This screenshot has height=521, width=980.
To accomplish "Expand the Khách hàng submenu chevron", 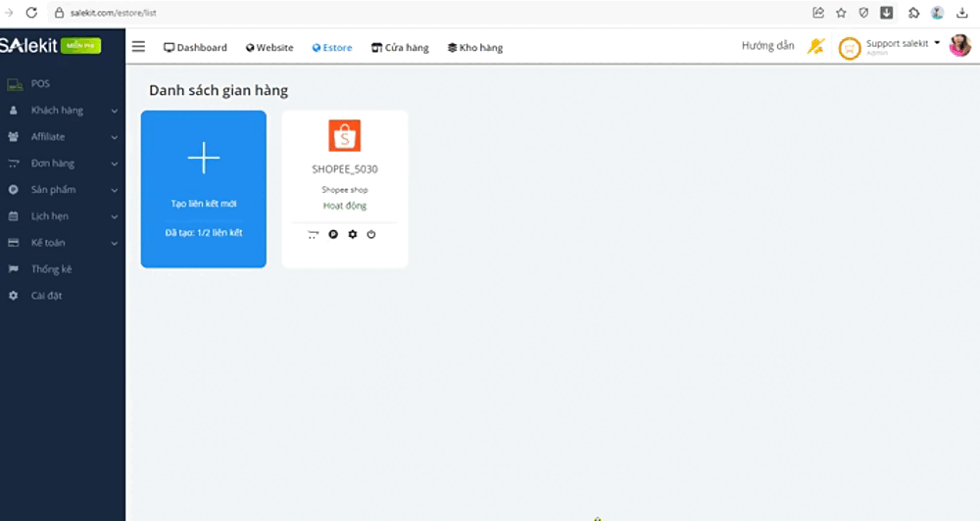I will pos(115,112).
